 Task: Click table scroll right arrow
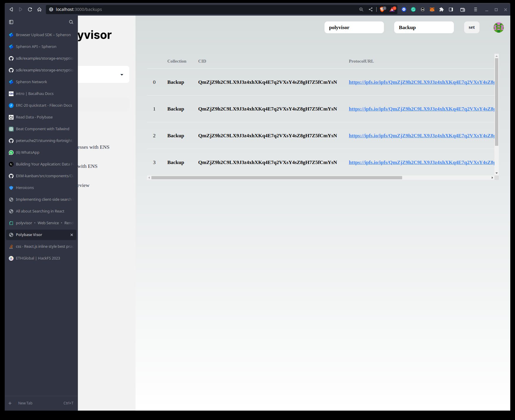click(492, 178)
